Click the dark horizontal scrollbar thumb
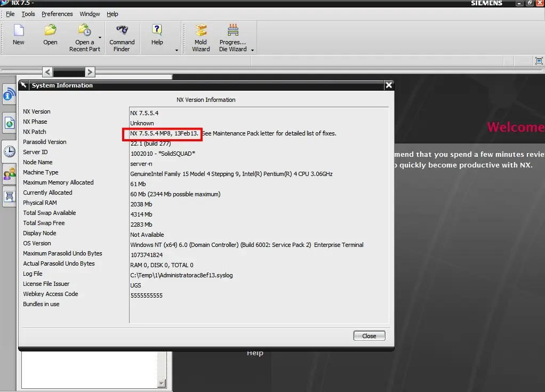This screenshot has height=392, width=545. tap(69, 72)
